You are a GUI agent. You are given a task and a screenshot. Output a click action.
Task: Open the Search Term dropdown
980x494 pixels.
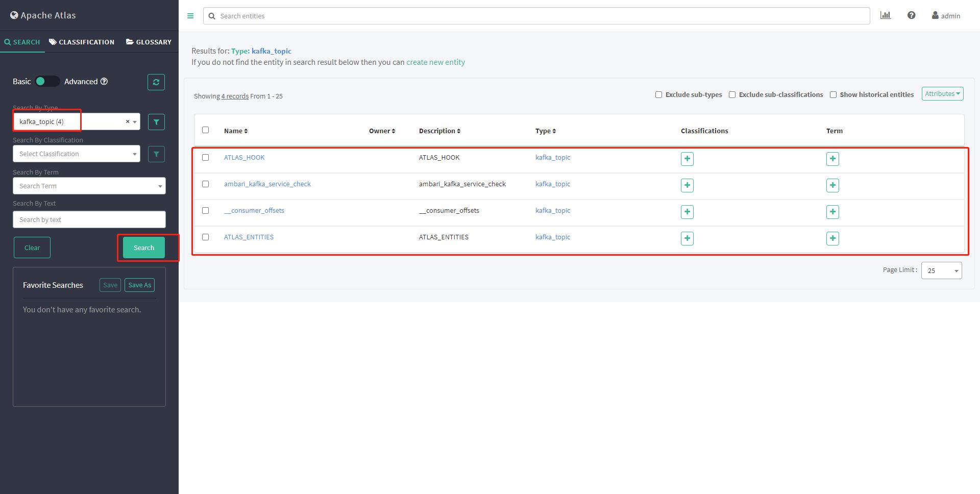(89, 186)
